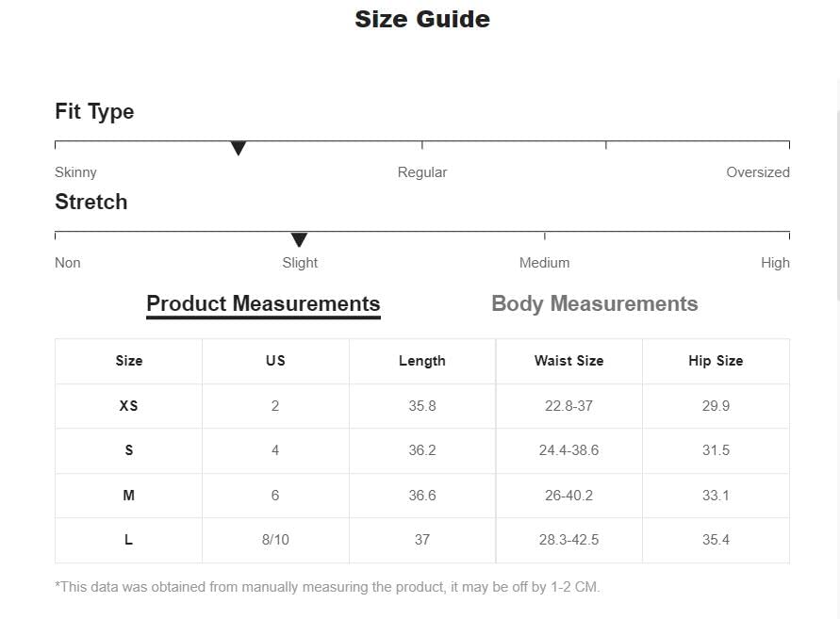Select the Product Measurements tab
The height and width of the screenshot is (619, 840).
(263, 304)
